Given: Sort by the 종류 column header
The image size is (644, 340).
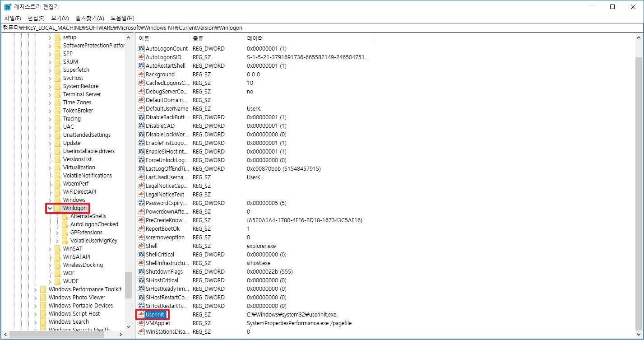Looking at the screenshot, I should coord(217,38).
